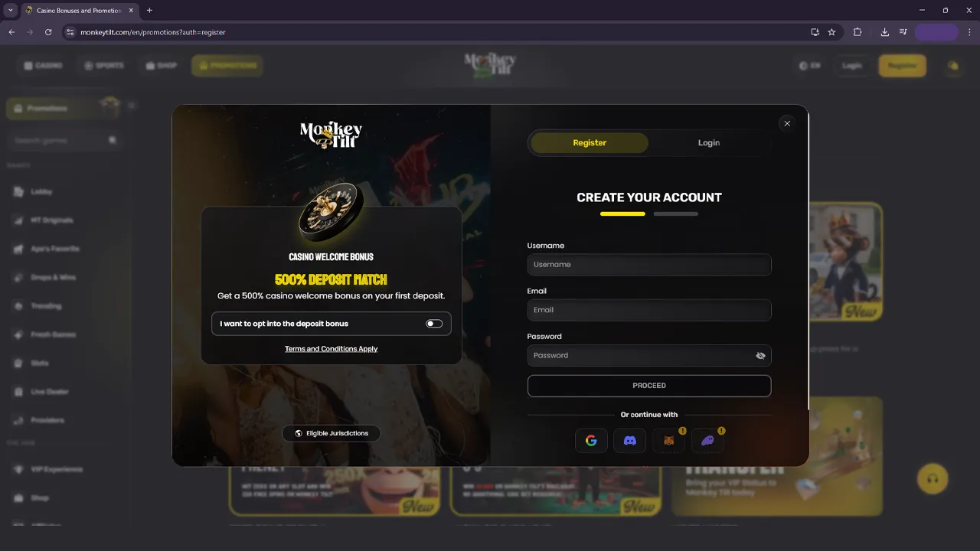Viewport: 980px width, 551px height.
Task: Open the browser extensions puzzle icon
Action: 857,32
